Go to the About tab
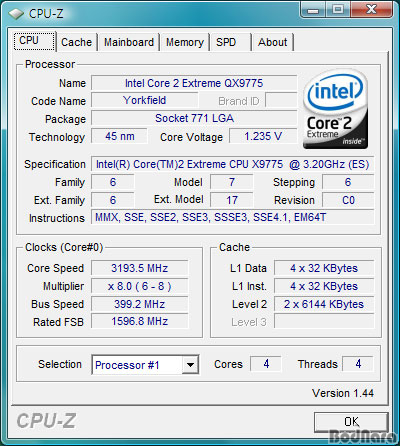 pyautogui.click(x=272, y=42)
